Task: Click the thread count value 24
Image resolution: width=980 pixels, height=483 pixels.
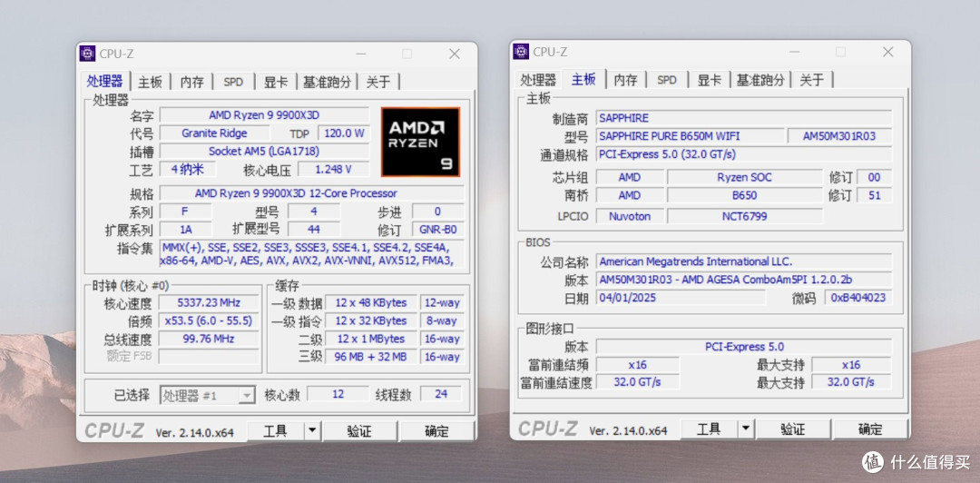Action: [x=441, y=394]
